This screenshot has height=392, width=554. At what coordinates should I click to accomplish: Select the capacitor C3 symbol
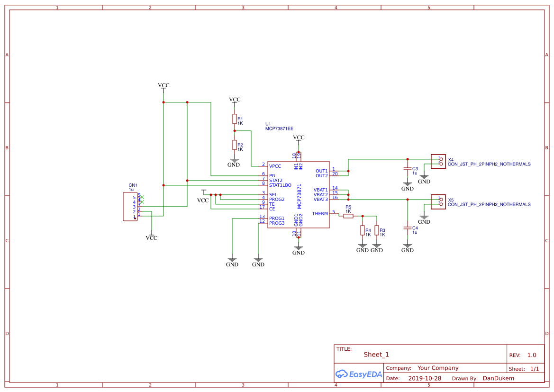click(x=408, y=169)
